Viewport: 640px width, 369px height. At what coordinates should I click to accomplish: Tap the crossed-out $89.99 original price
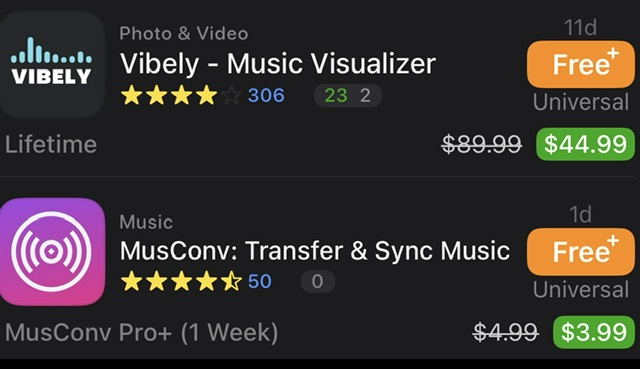pyautogui.click(x=482, y=144)
